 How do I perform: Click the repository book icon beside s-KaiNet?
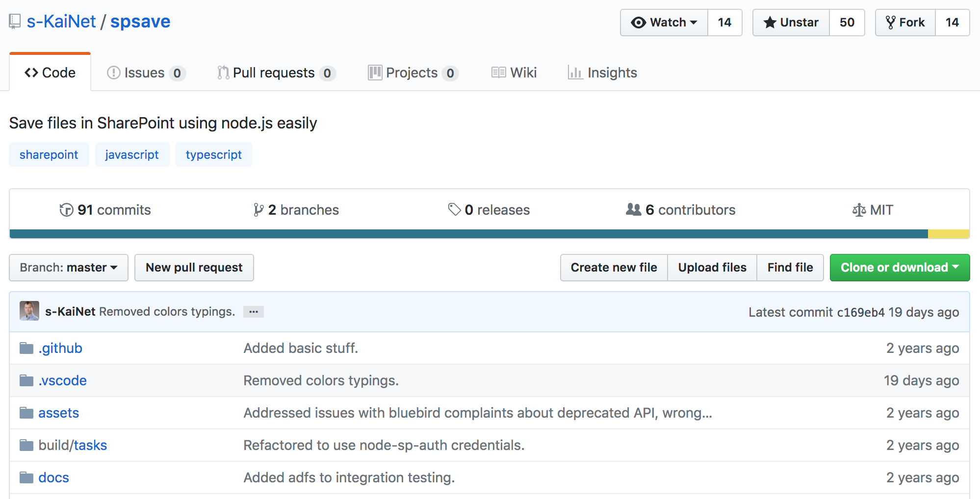15,22
